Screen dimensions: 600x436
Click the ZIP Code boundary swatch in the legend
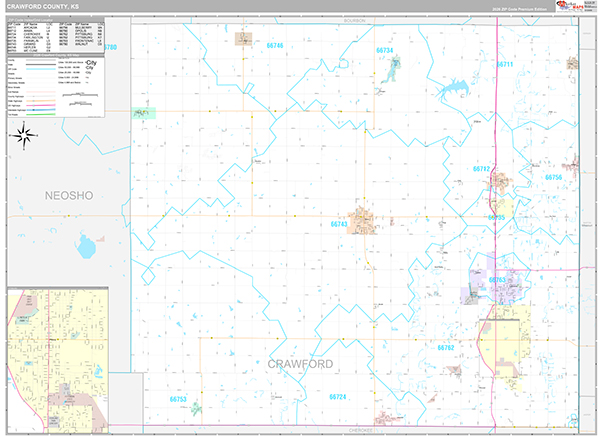pyautogui.click(x=41, y=69)
